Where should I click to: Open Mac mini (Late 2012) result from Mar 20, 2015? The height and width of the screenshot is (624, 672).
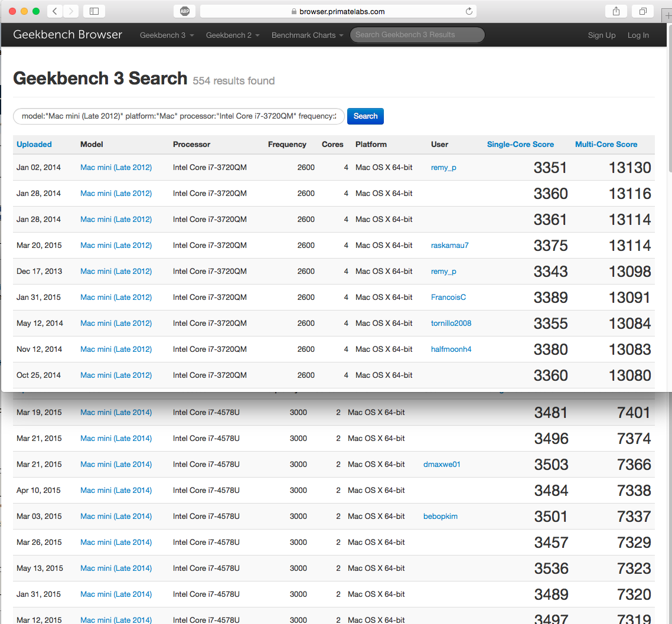pyautogui.click(x=116, y=246)
